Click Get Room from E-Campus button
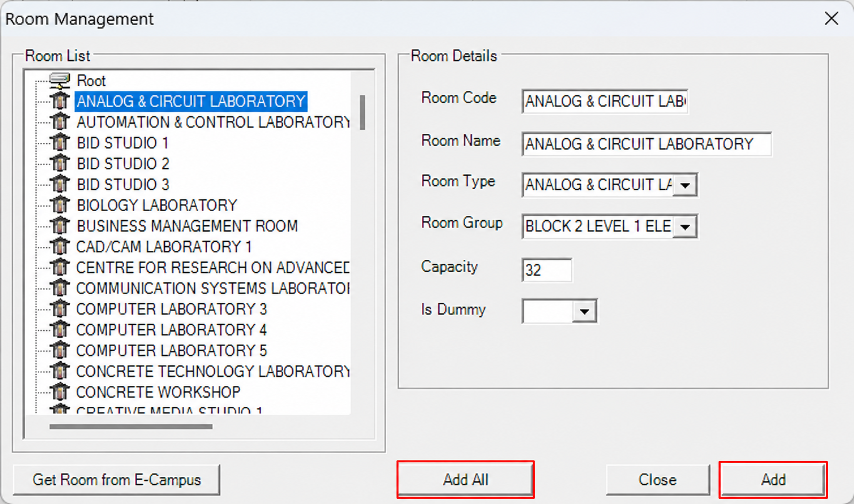 pos(116,479)
